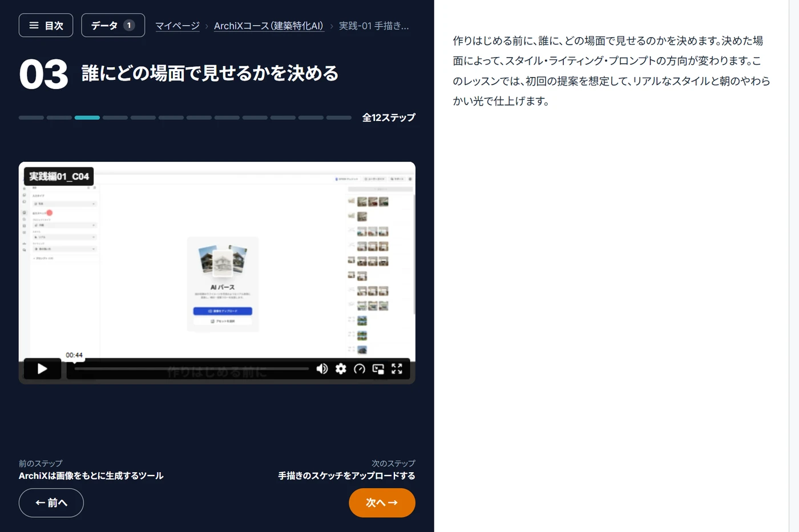Image resolution: width=799 pixels, height=532 pixels.
Task: Click the 実践編01_C04 video label
Action: tap(59, 176)
